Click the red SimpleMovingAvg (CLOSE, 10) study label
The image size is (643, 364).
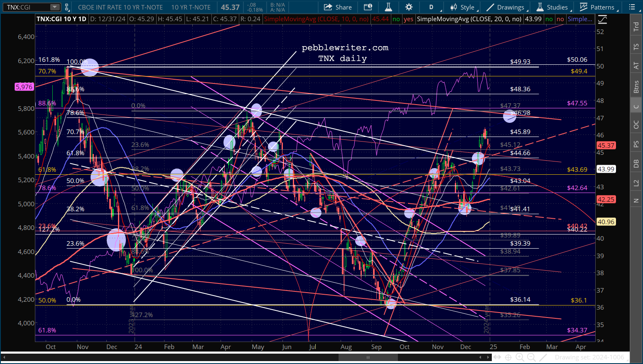(317, 19)
